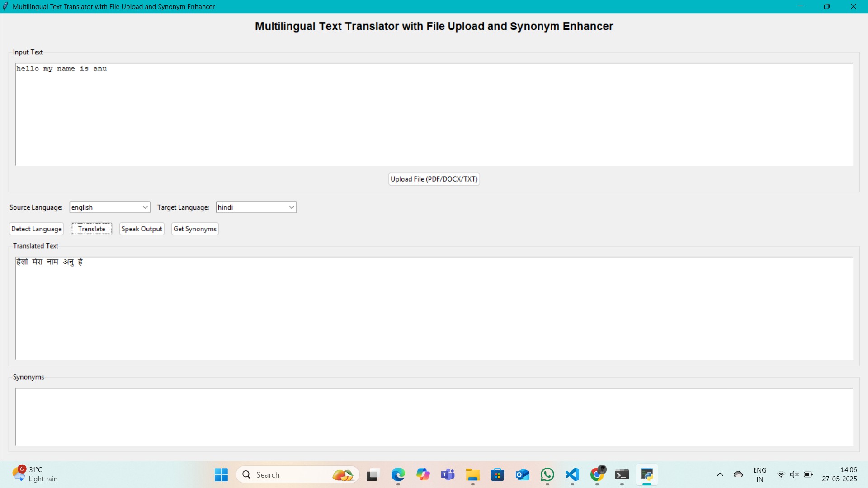
Task: Click the empty Synonyms text box
Action: coord(434,417)
